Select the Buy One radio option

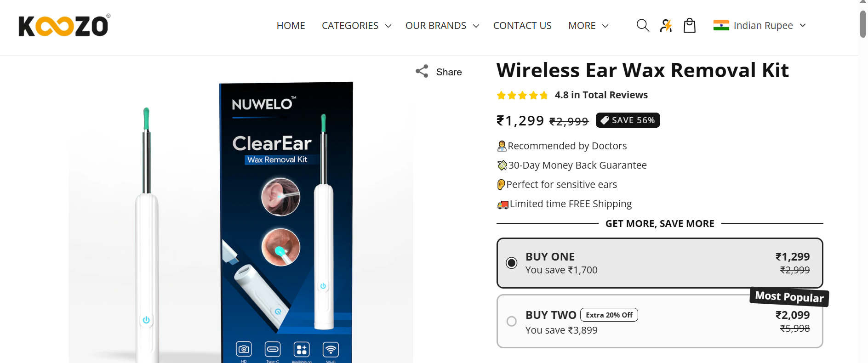click(x=511, y=263)
